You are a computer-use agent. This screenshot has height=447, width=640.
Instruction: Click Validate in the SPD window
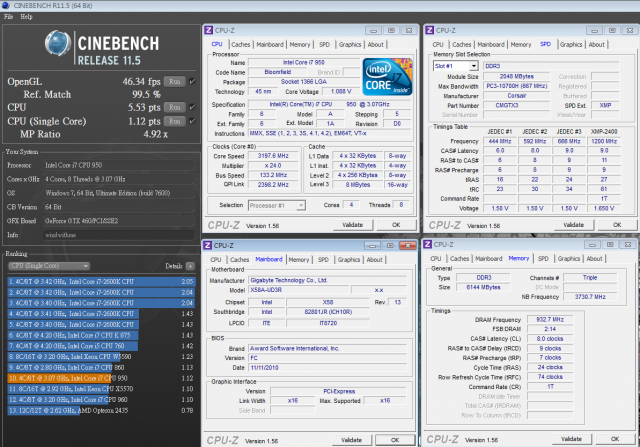573,225
